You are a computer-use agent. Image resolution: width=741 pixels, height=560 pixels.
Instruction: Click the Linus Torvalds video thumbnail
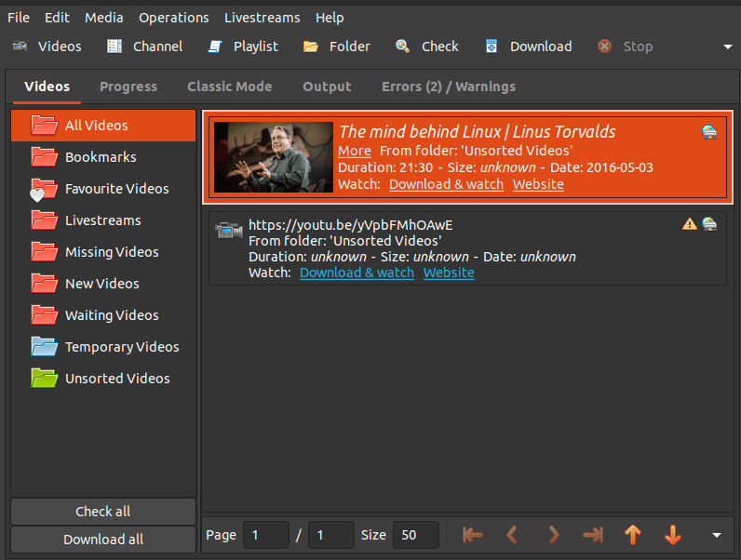pyautogui.click(x=274, y=157)
